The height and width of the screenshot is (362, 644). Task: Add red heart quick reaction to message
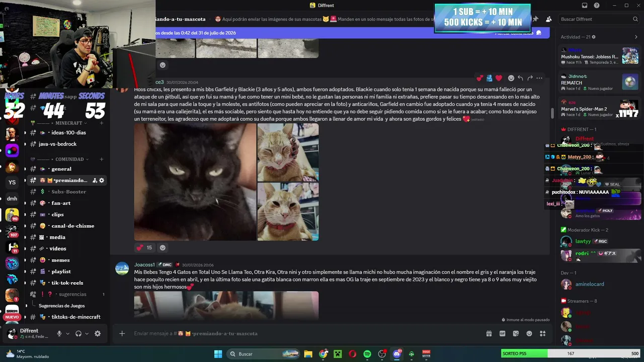pyautogui.click(x=499, y=78)
